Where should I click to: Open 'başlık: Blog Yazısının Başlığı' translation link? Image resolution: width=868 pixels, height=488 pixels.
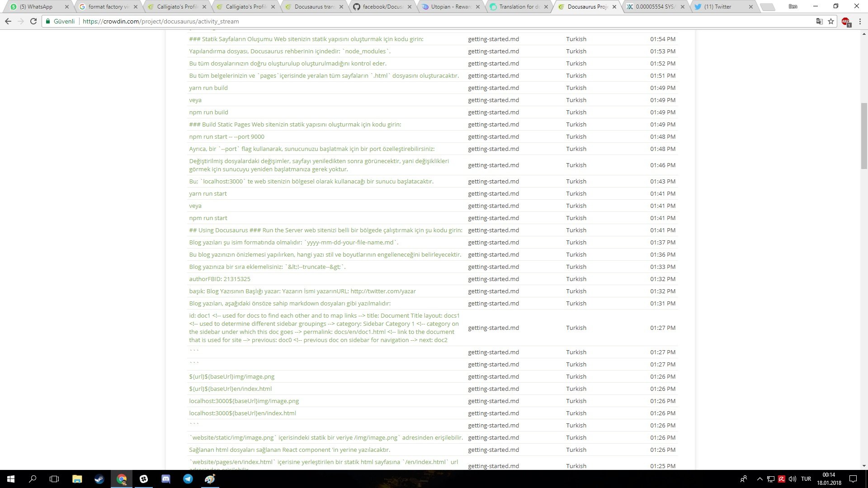point(302,291)
